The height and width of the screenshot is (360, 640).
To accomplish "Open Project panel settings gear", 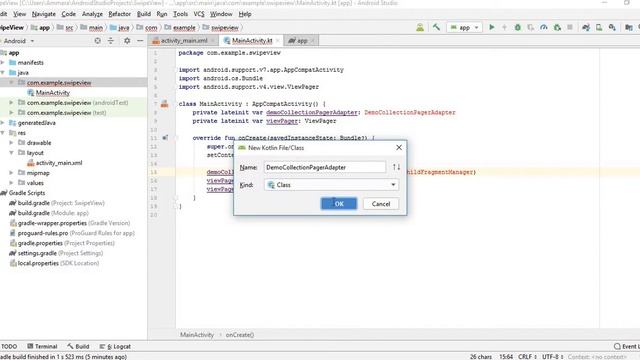I will coord(127,41).
